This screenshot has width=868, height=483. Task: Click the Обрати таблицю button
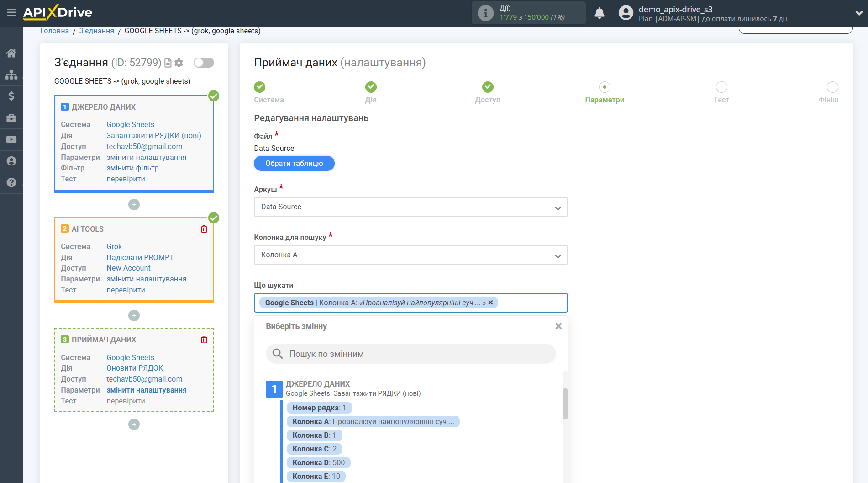(294, 163)
